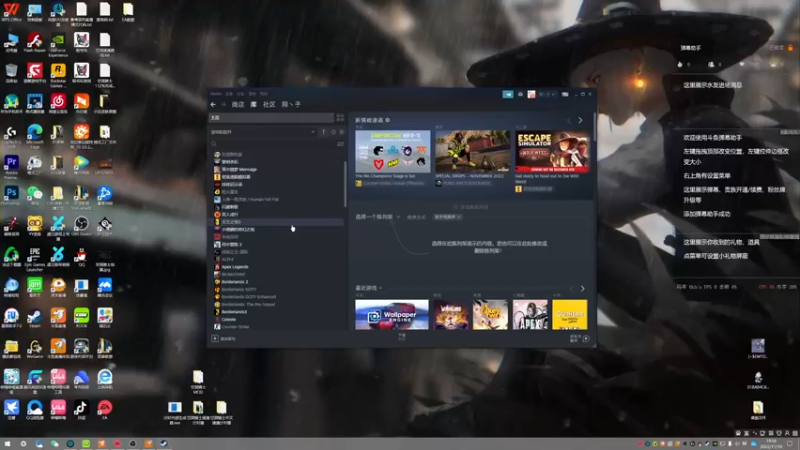The image size is (800, 450).
Task: Click the 添加陈列架 add shelf button
Action: pyautogui.click(x=470, y=207)
